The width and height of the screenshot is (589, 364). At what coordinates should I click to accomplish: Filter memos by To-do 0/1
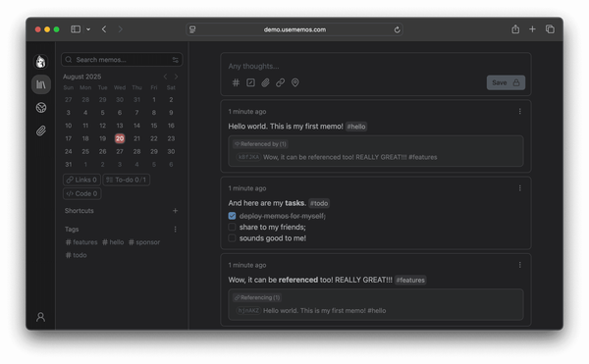tap(127, 180)
